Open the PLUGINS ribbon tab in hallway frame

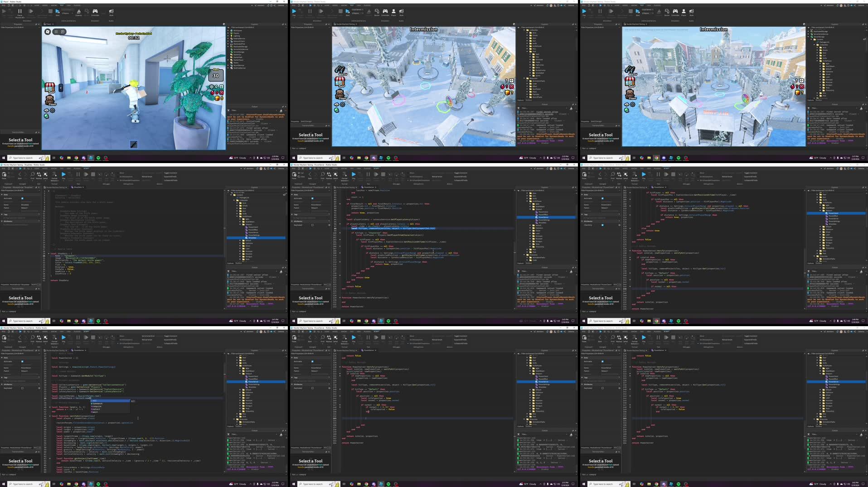pos(77,5)
